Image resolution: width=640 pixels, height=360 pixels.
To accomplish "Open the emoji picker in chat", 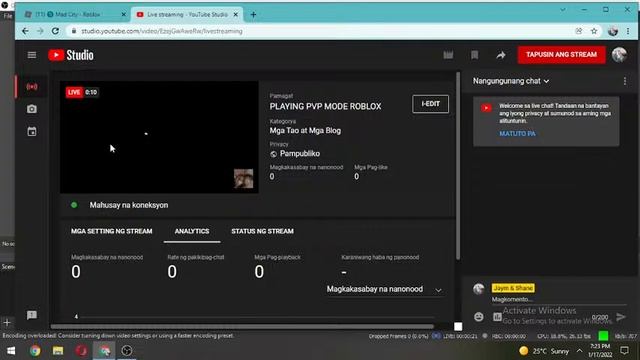I will (479, 317).
